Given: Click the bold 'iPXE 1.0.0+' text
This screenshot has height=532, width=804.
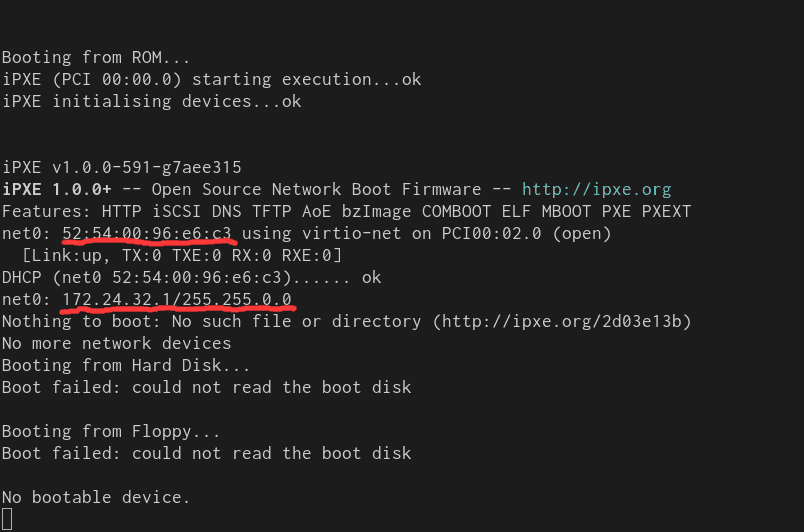Looking at the screenshot, I should [56, 190].
